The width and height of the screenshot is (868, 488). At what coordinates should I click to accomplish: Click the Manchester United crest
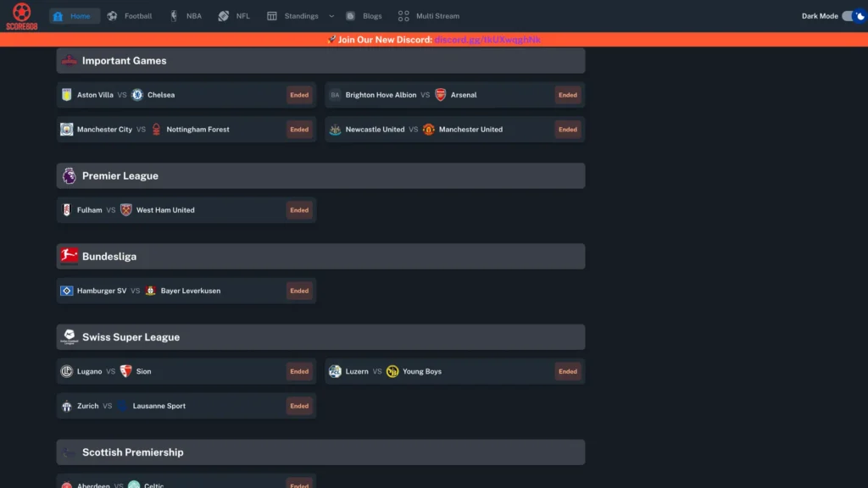tap(429, 129)
